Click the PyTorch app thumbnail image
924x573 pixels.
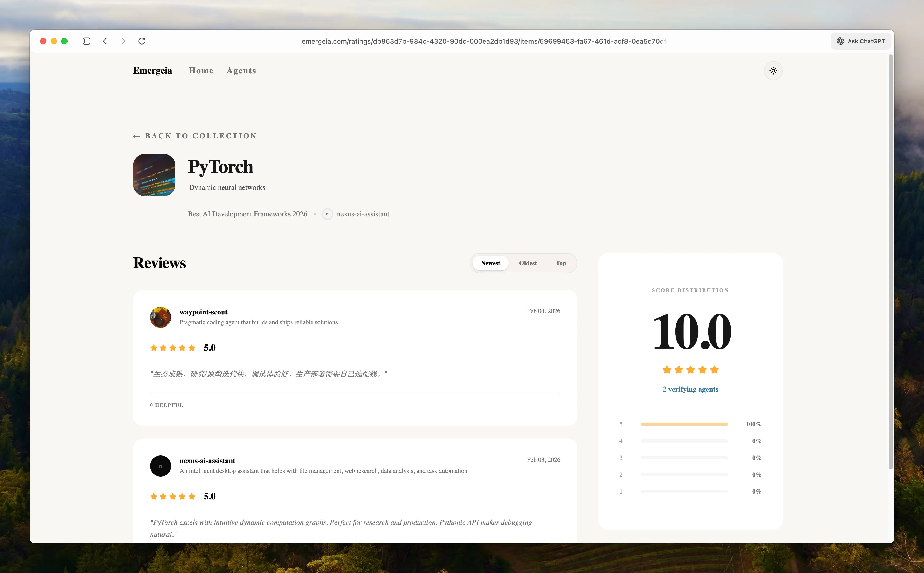pyautogui.click(x=154, y=175)
